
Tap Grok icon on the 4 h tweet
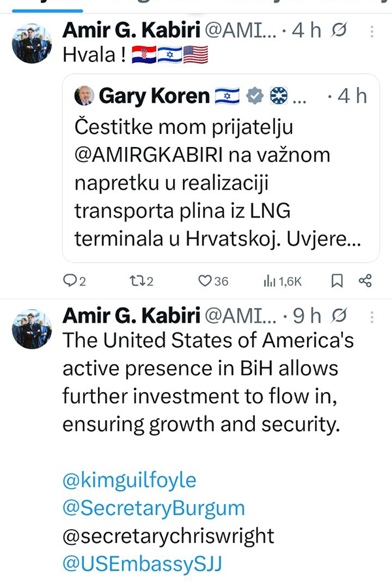340,31
